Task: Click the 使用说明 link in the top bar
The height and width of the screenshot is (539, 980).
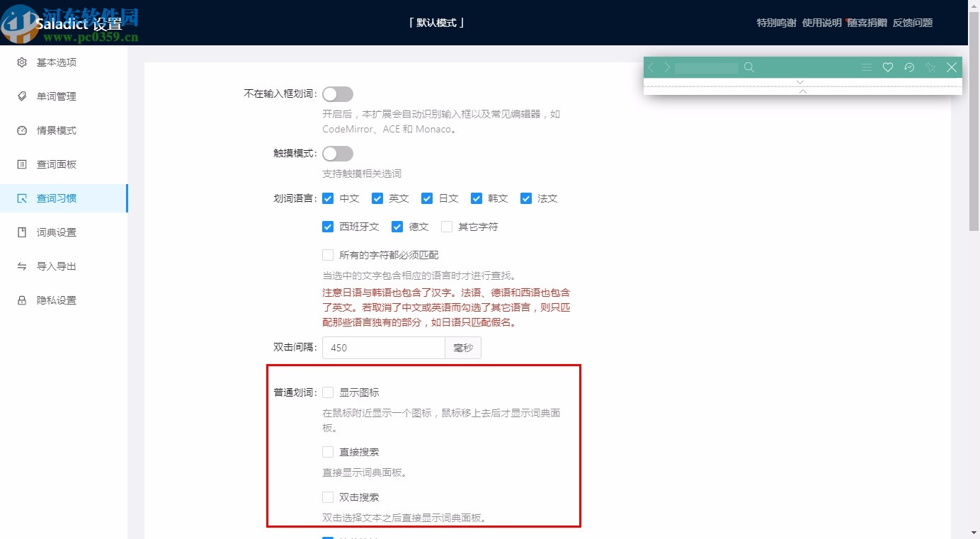Action: 823,22
